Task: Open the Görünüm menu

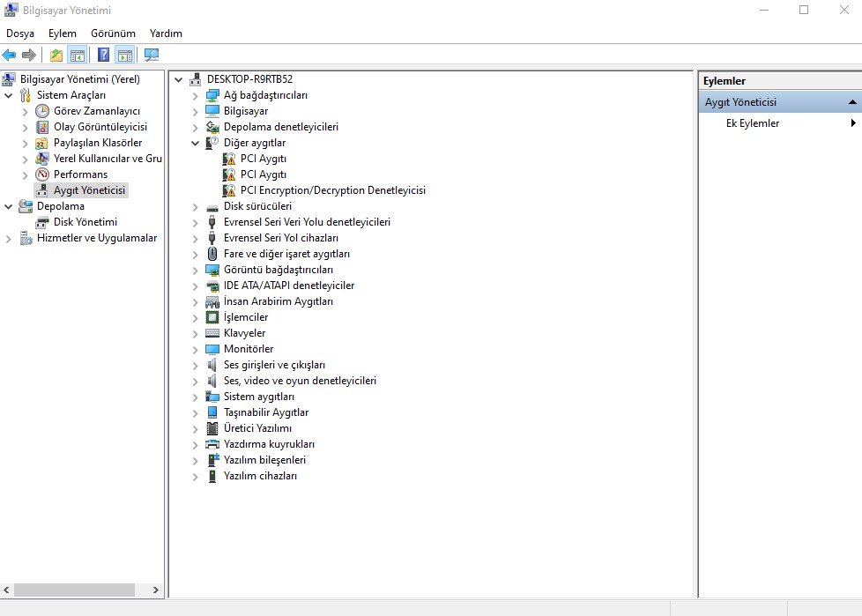Action: [113, 33]
